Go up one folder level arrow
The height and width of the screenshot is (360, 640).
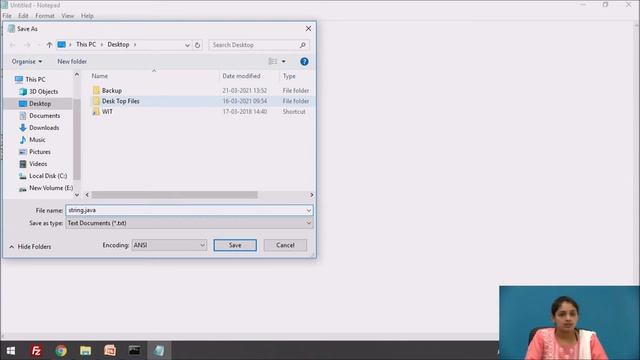[x=49, y=45]
